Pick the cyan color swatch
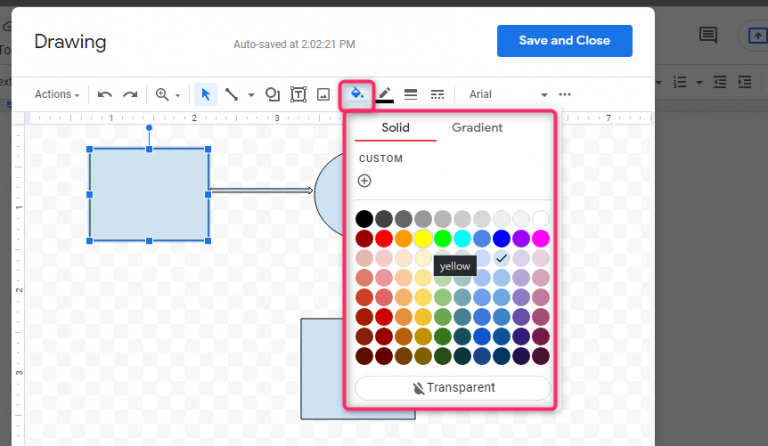 tap(462, 238)
